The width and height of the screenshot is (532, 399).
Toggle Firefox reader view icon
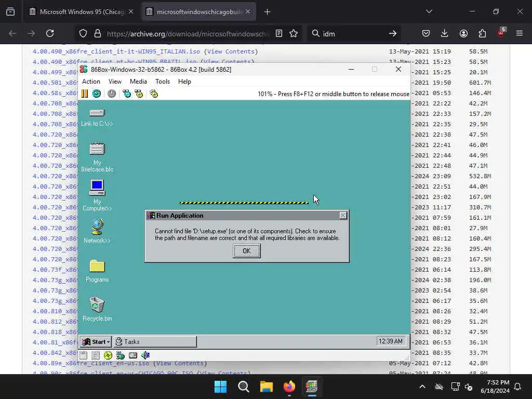[279, 33]
